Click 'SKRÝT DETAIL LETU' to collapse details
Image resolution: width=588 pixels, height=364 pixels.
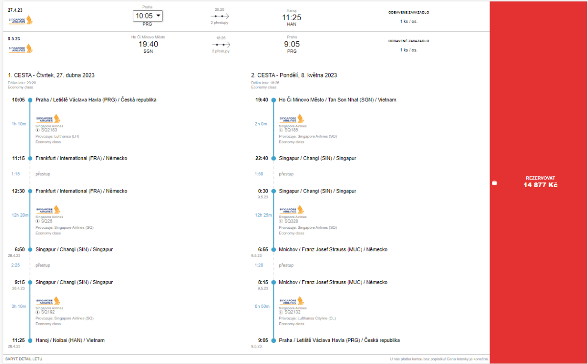(24, 359)
